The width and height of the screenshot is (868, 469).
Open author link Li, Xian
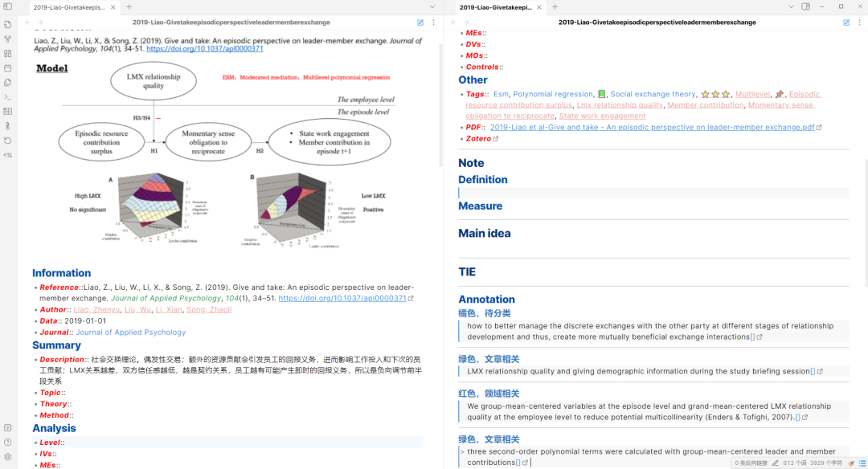169,310
